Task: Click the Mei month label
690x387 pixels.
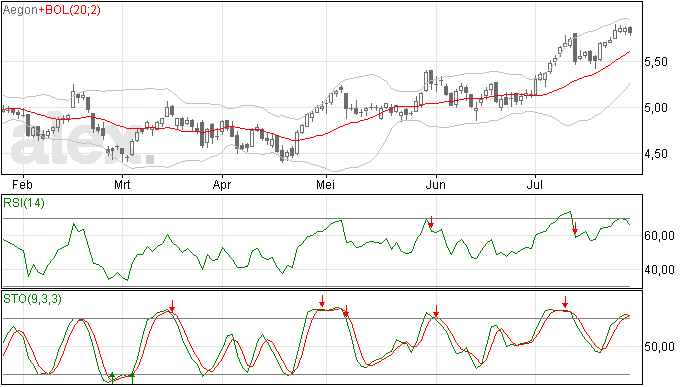Action: (325, 184)
